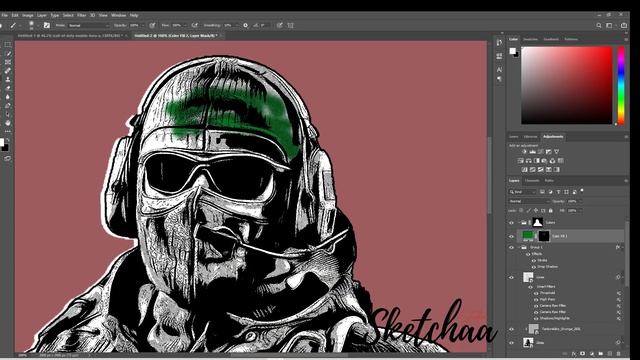Turn layer filtering on or off
Viewport: 640px width, 360px height.
tap(582, 190)
